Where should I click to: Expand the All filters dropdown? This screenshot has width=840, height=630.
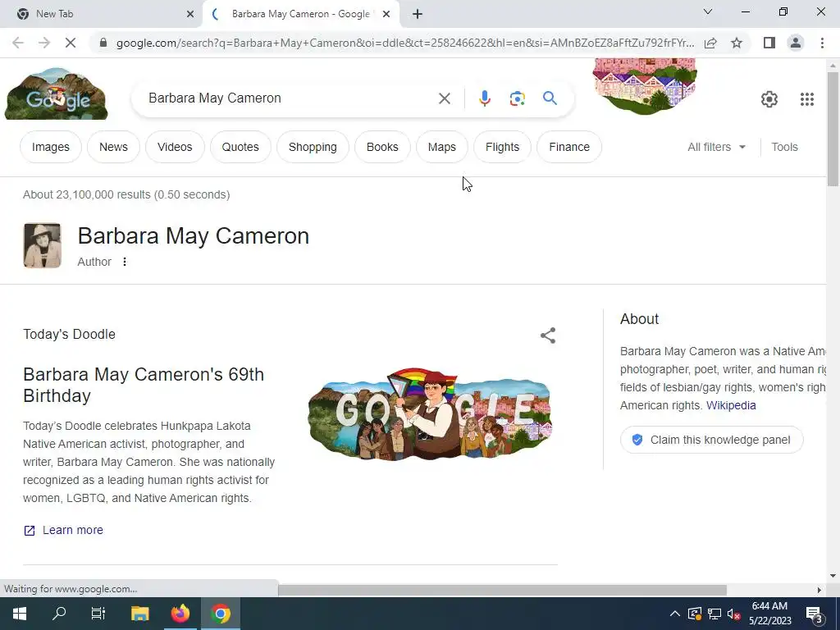coord(716,147)
